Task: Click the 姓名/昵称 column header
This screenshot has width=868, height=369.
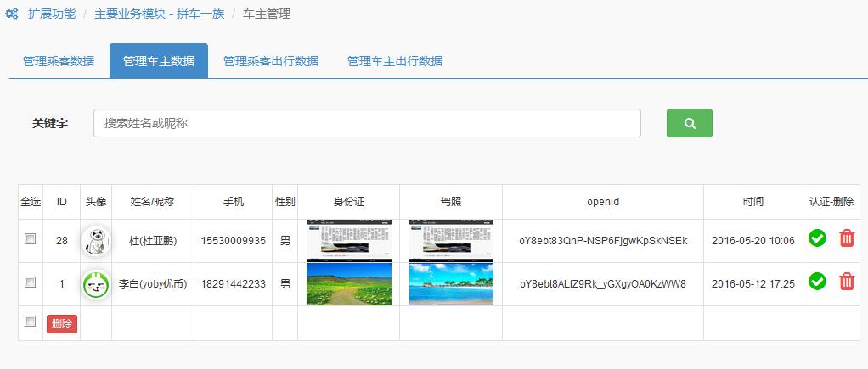Action: 152,202
